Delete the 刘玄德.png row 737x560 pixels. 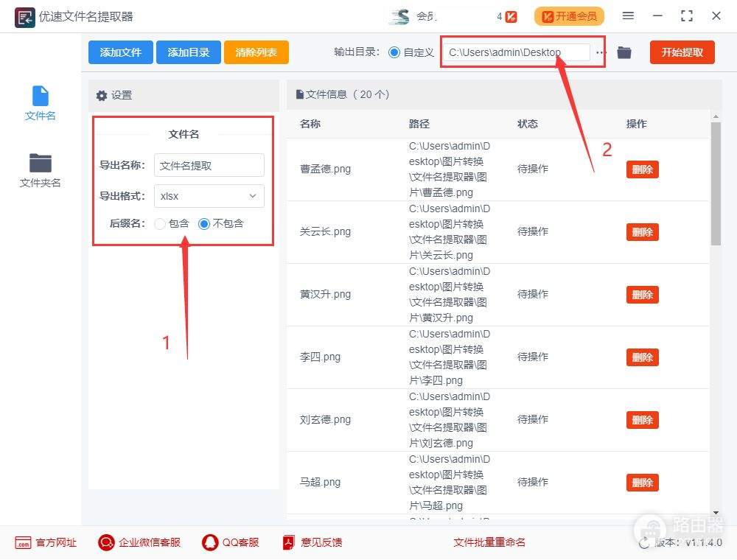click(x=642, y=420)
